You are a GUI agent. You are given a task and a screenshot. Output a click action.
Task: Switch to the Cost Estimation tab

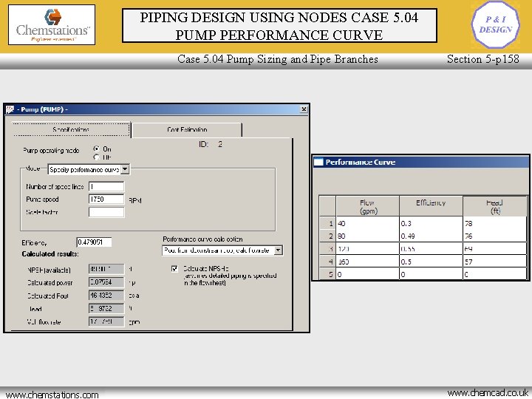point(187,130)
